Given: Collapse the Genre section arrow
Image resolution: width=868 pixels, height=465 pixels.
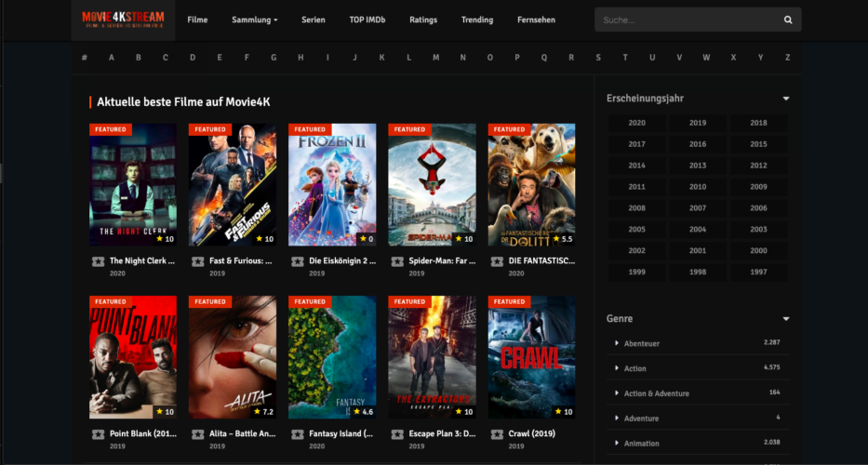Looking at the screenshot, I should [x=785, y=319].
